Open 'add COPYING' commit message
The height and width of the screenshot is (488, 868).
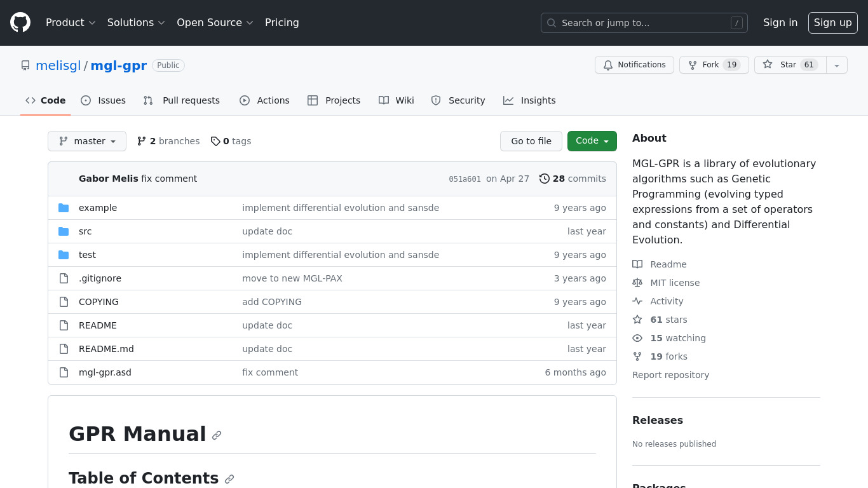point(272,302)
